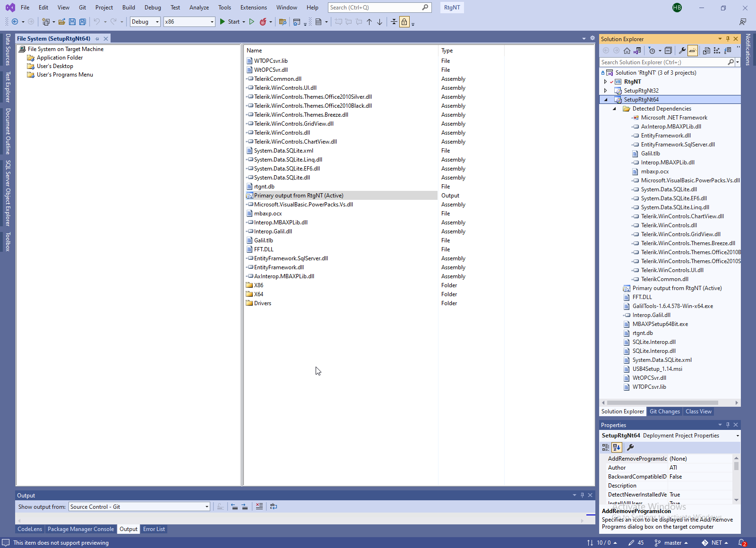Click the Home icon in Solution Explorer
Screen dimensions: 756x548
[627, 51]
